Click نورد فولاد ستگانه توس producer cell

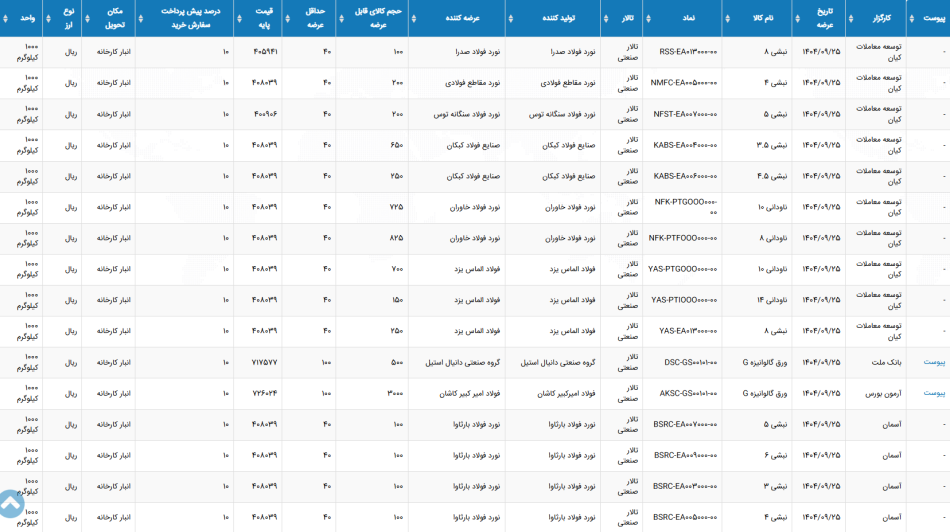pyautogui.click(x=562, y=114)
